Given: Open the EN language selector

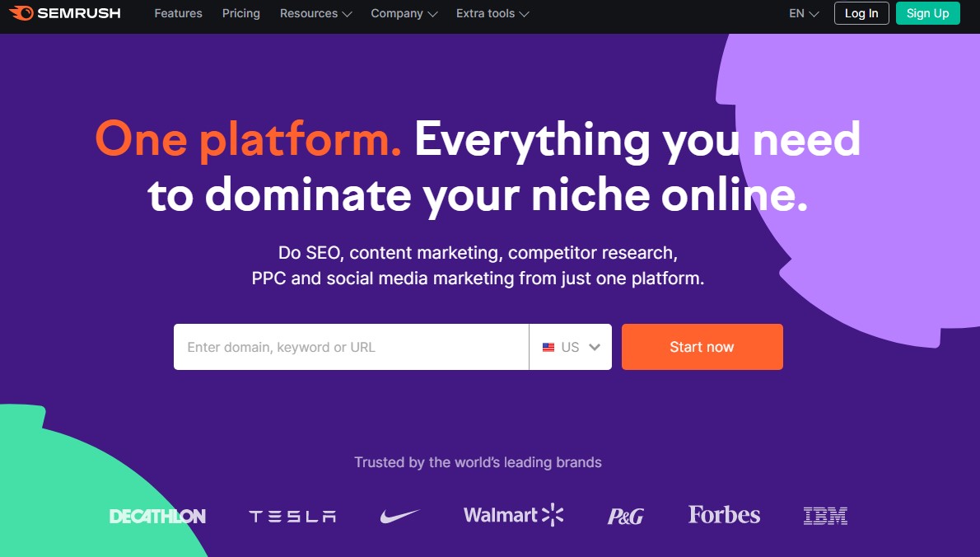Looking at the screenshot, I should (x=802, y=13).
